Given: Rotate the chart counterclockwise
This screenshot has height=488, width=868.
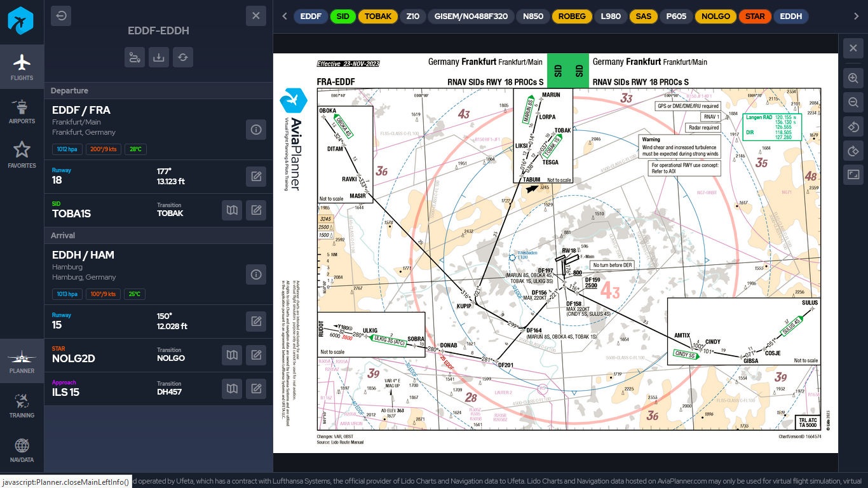Looking at the screenshot, I should click(853, 126).
